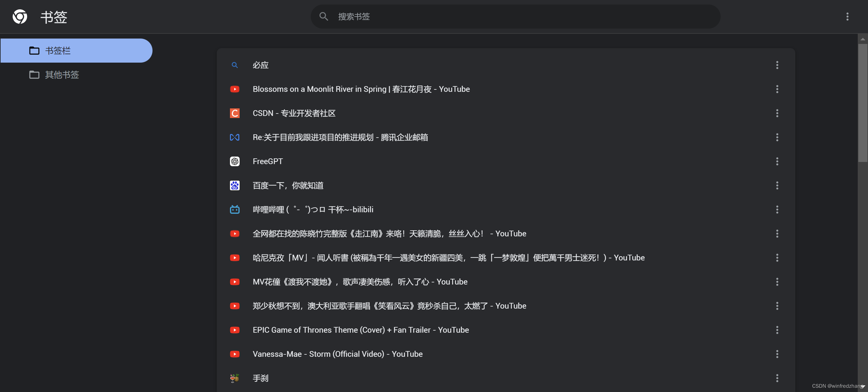868x392 pixels.
Task: Click YouTube favicon of Blossoms on a Moonlit River
Action: pyautogui.click(x=234, y=89)
